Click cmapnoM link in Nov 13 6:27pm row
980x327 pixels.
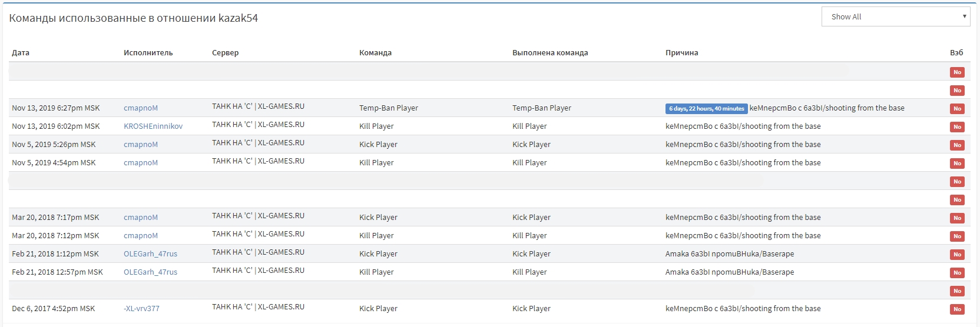[141, 108]
